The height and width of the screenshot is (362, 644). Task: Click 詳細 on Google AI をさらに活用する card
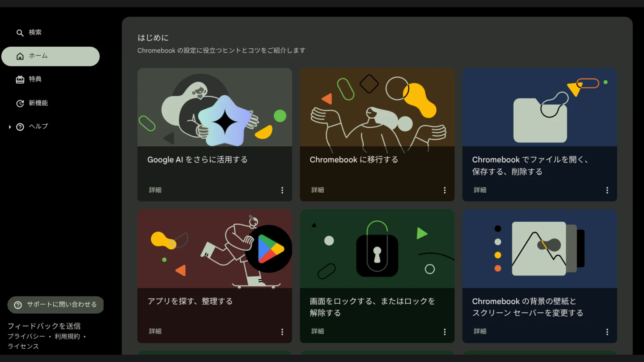155,190
